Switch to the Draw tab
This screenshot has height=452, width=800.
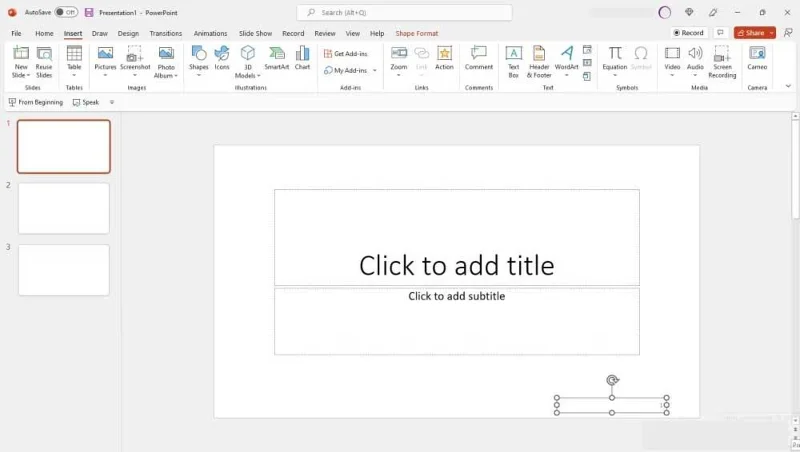[99, 33]
